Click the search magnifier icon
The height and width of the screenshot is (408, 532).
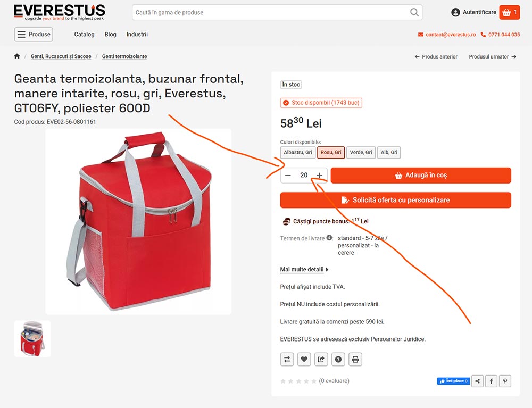click(414, 13)
